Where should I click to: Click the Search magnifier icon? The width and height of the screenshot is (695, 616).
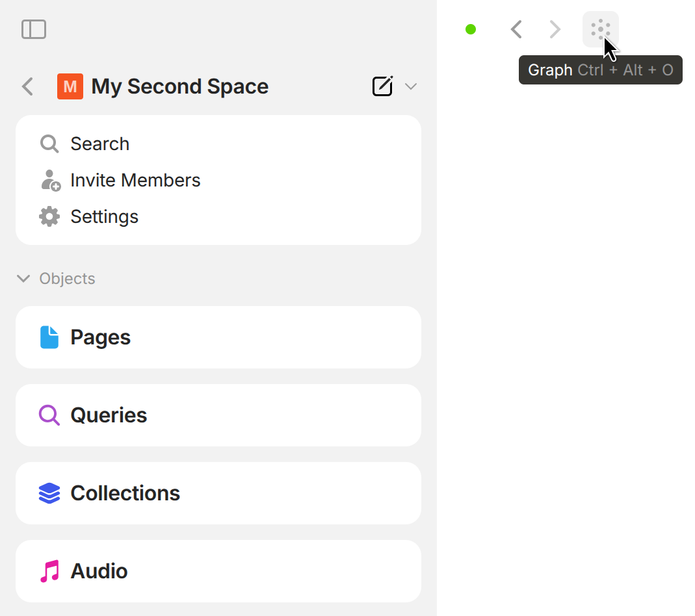pos(49,144)
